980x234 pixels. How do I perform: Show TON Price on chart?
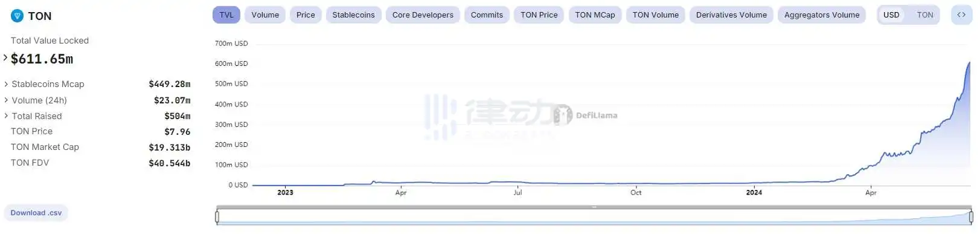pyautogui.click(x=539, y=15)
